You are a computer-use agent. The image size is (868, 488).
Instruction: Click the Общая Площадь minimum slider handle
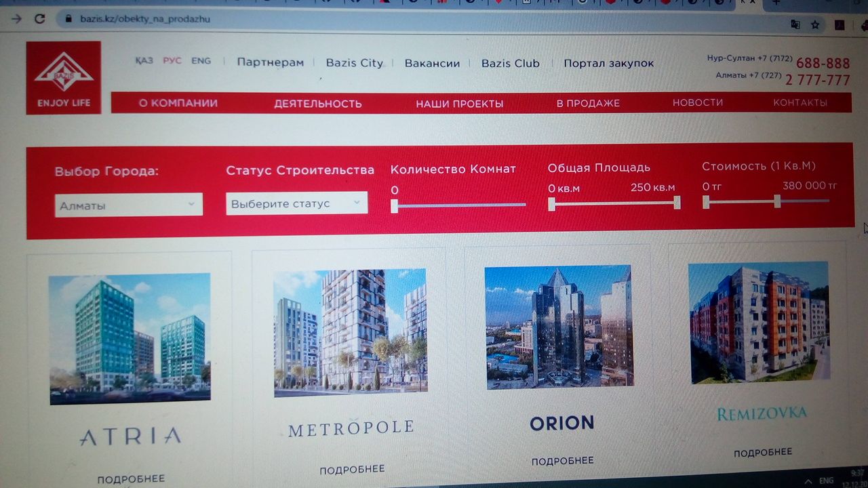click(x=551, y=203)
